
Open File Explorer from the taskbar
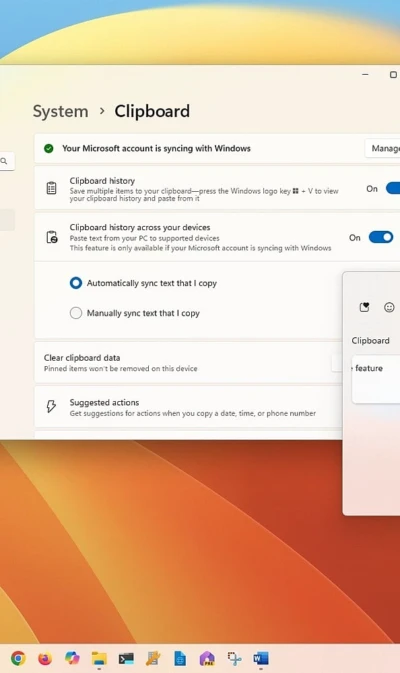pos(99,658)
